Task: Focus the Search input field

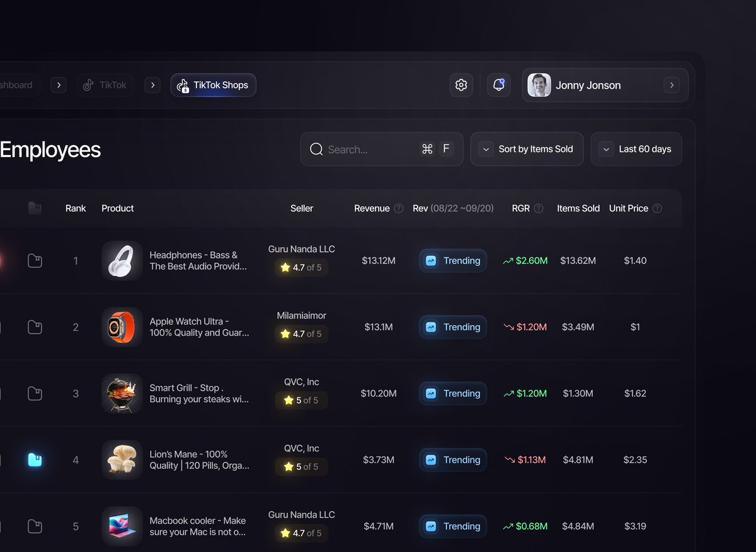Action: click(382, 149)
